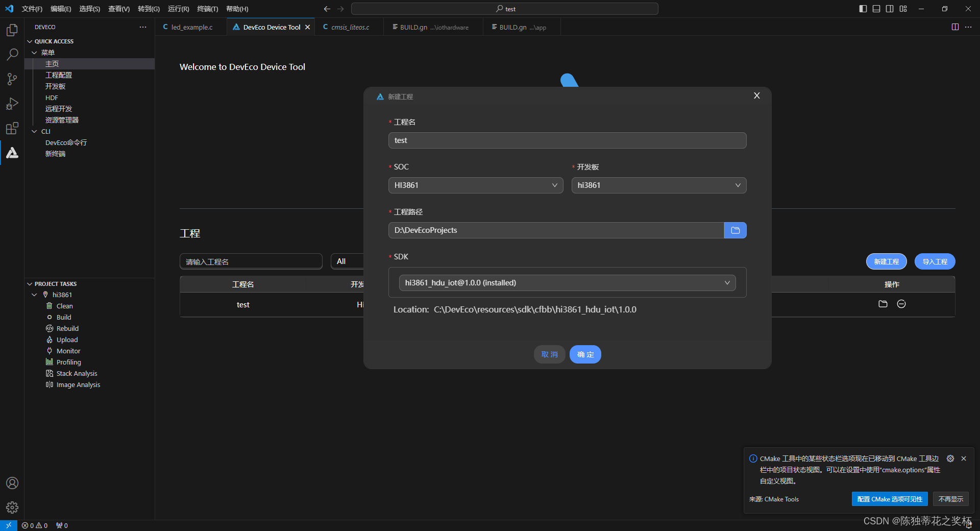Open the 编辑(E) menu
980x531 pixels.
pos(61,9)
